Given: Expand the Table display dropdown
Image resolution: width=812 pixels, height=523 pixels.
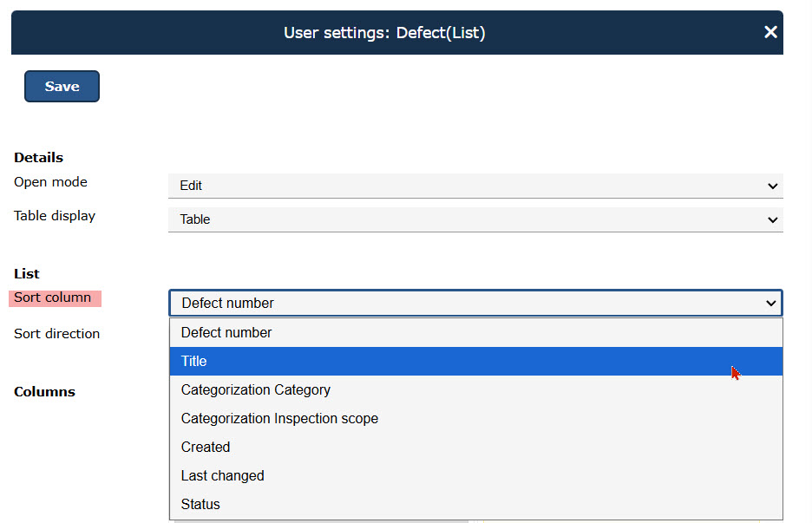Looking at the screenshot, I should [475, 219].
